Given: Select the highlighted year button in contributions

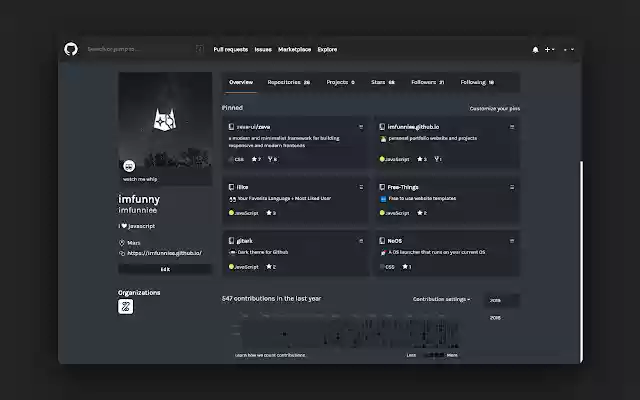Looking at the screenshot, I should [x=502, y=300].
